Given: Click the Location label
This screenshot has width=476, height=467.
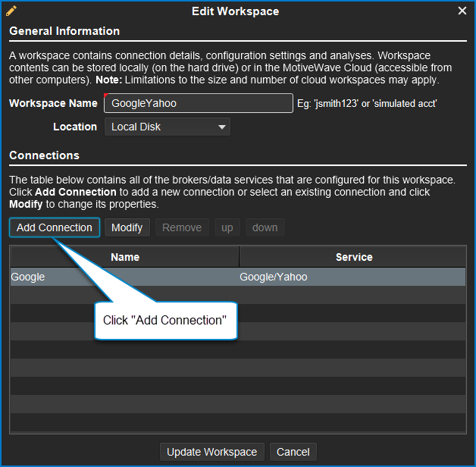Looking at the screenshot, I should point(75,127).
